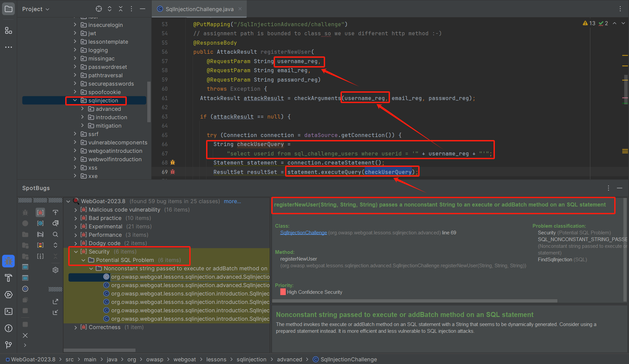Collapse the Potential SQL Problem group
629x364 pixels.
click(x=83, y=260)
